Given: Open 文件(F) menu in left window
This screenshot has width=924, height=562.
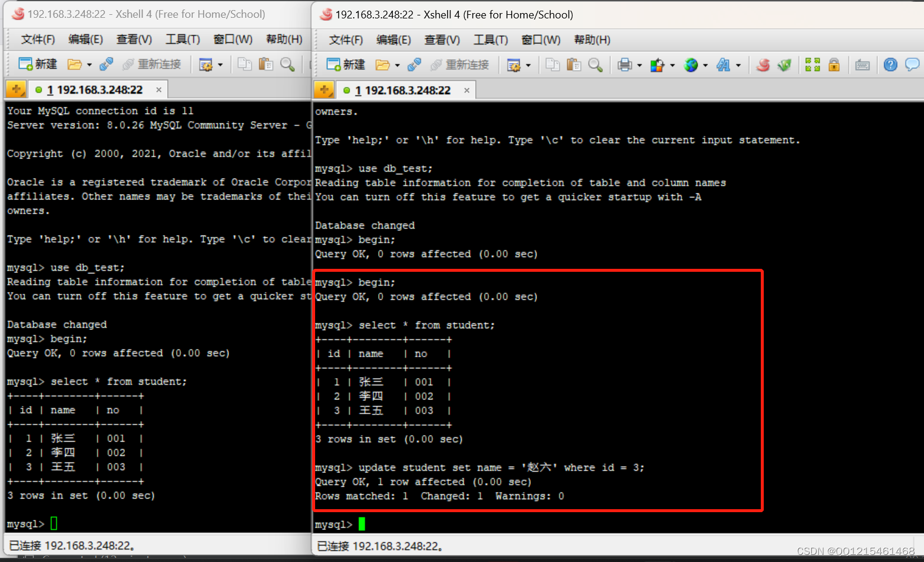Looking at the screenshot, I should click(38, 39).
